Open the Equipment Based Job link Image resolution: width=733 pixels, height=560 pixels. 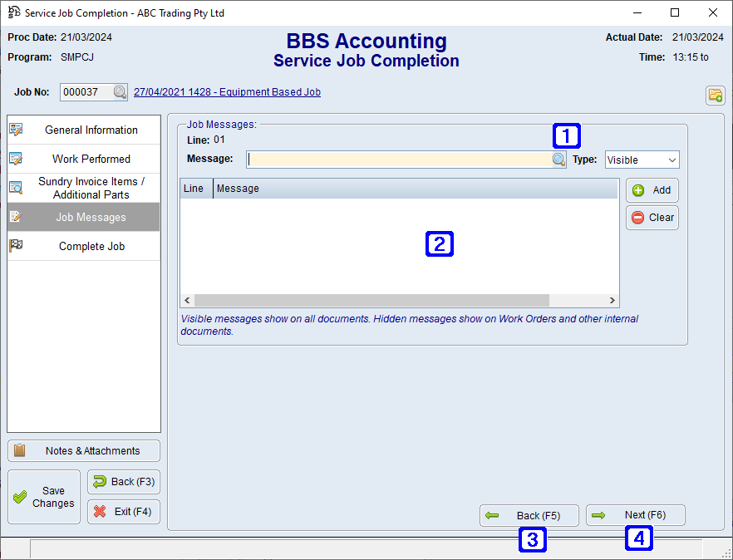(x=227, y=91)
